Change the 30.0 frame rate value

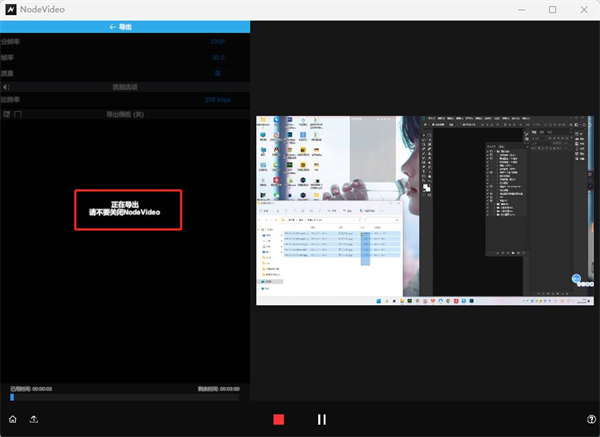[x=217, y=58]
